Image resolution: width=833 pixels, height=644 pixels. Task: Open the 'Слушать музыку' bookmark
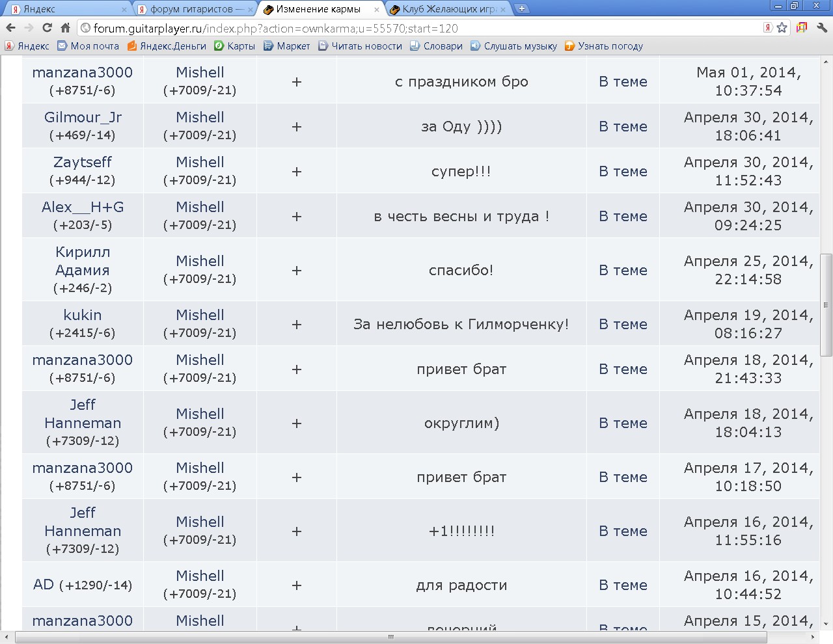pyautogui.click(x=514, y=46)
